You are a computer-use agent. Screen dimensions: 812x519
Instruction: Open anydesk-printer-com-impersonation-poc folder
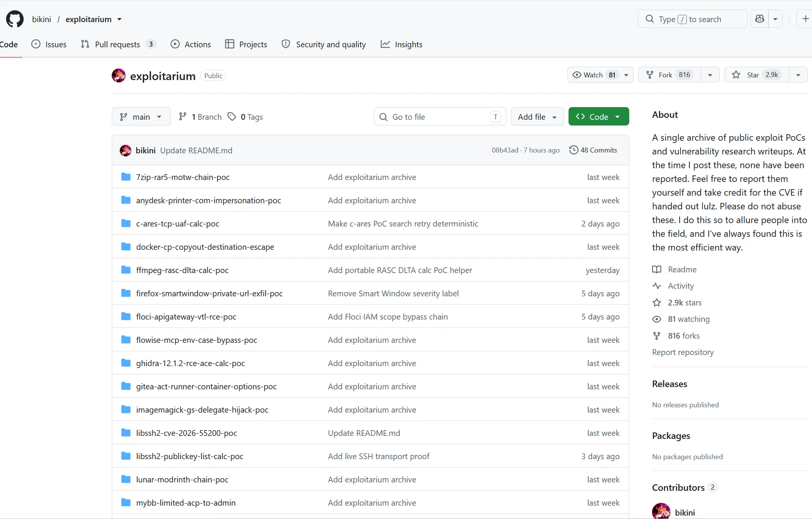(x=208, y=200)
